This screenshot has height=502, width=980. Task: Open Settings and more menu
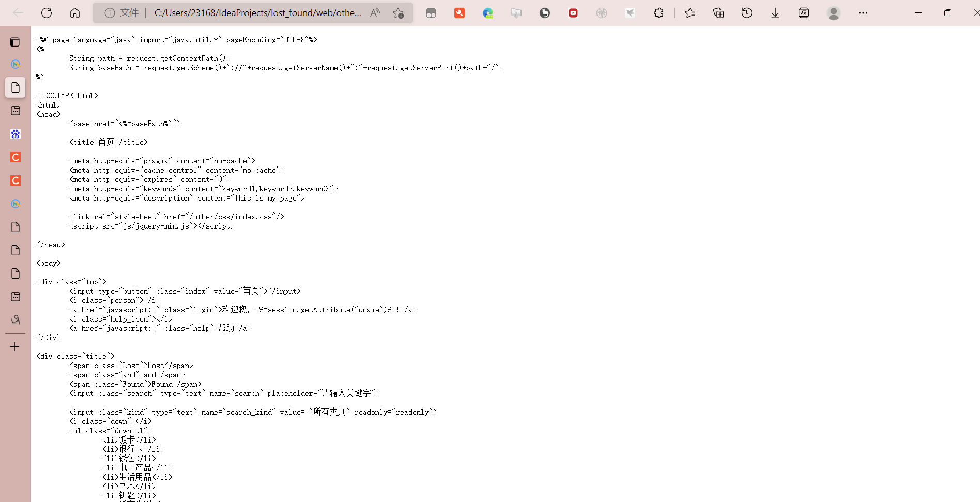(x=863, y=13)
